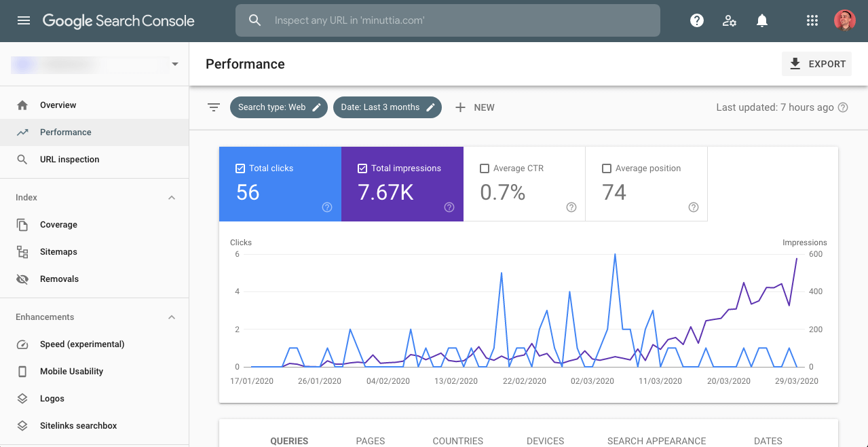The image size is (868, 447).
Task: Click help icon in Total clicks card
Action: click(327, 207)
